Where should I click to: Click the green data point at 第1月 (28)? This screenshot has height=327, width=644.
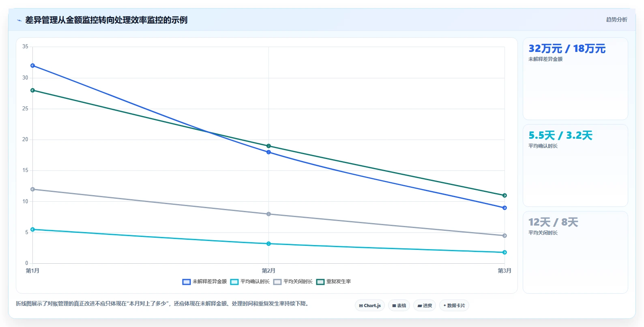pos(33,90)
